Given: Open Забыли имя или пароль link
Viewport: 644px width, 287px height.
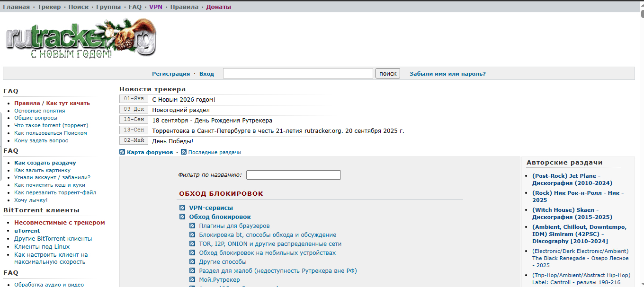Looking at the screenshot, I should pyautogui.click(x=447, y=74).
